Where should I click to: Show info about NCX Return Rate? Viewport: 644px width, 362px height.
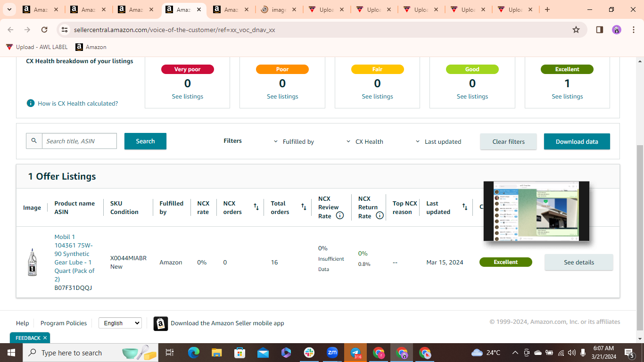pos(380,215)
